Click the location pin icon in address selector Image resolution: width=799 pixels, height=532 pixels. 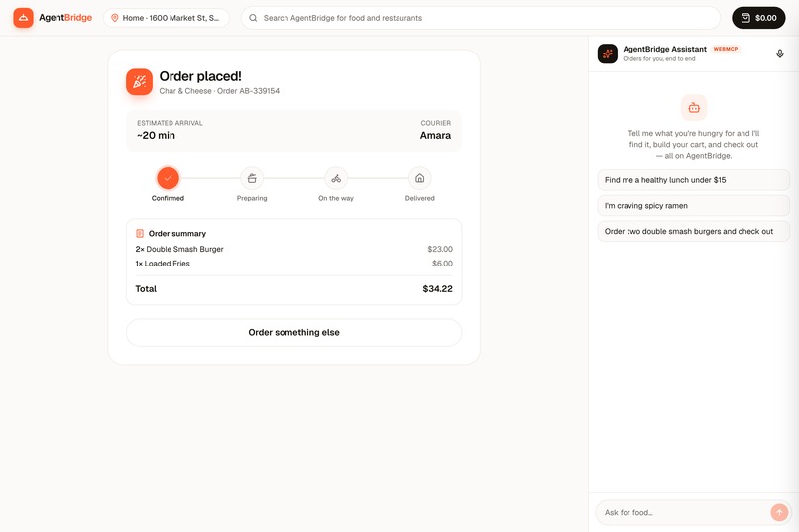tap(115, 18)
